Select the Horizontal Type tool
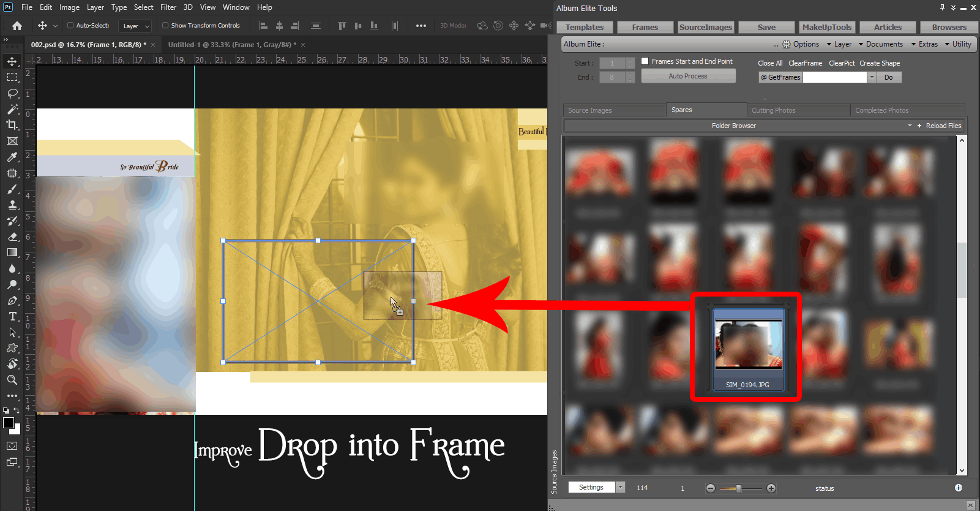980x511 pixels. (12, 316)
